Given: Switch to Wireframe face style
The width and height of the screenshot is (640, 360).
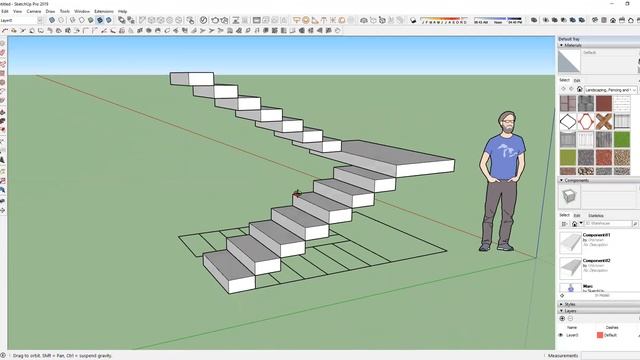Looking at the screenshot, I should [72, 20].
